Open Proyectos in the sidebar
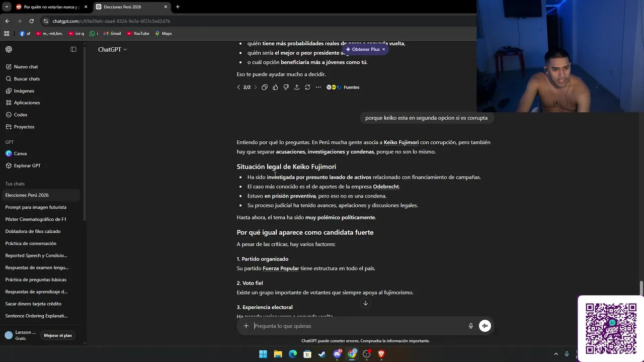Viewport: 644px width, 362px height. point(42,127)
